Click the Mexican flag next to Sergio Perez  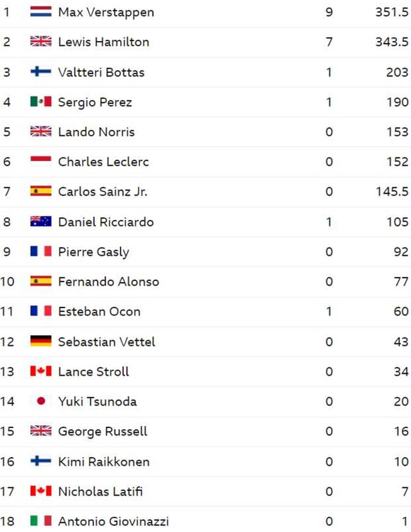[41, 102]
